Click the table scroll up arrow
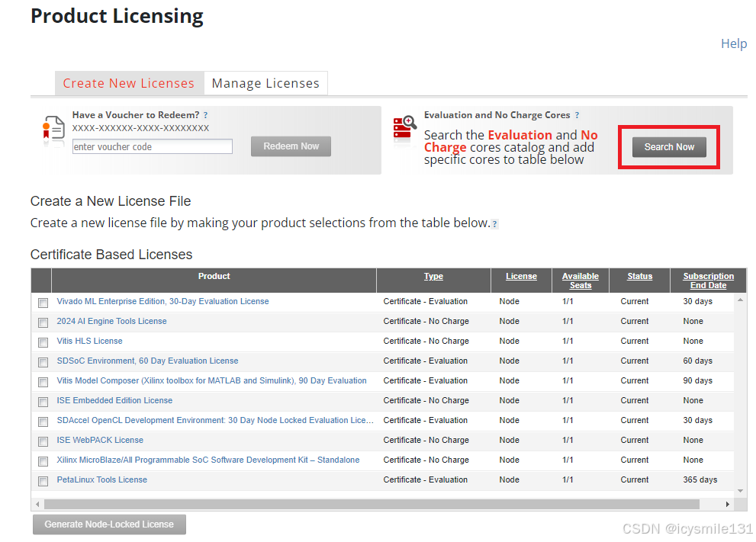This screenshot has height=542, width=756. point(740,300)
